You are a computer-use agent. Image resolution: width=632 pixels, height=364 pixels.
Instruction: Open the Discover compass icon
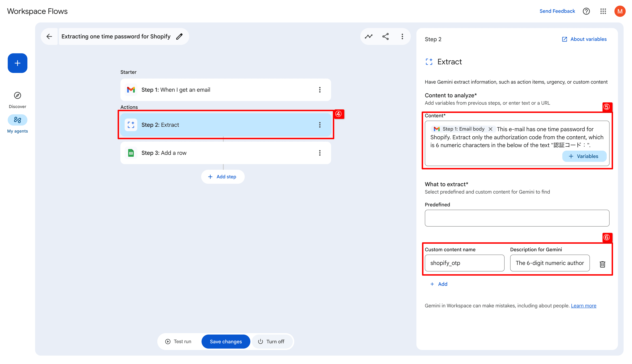(17, 96)
